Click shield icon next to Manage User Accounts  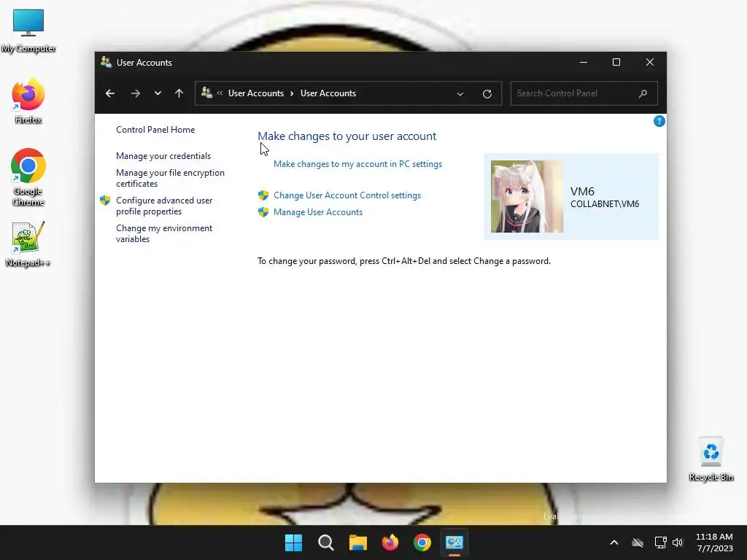[263, 212]
